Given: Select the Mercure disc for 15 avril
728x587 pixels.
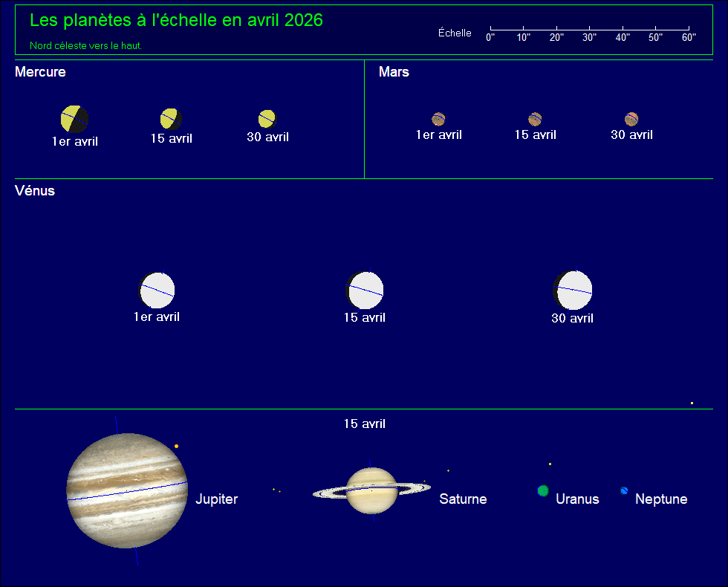Looking at the screenshot, I should [x=171, y=119].
